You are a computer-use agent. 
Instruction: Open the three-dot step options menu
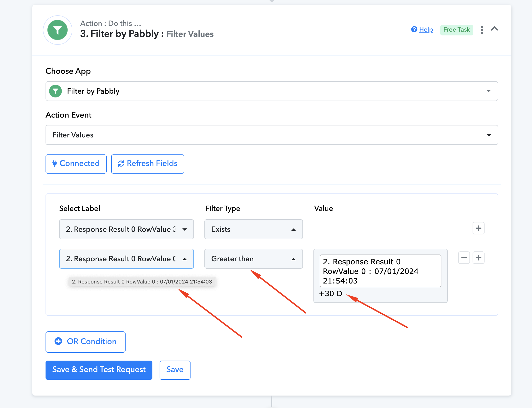tap(482, 30)
